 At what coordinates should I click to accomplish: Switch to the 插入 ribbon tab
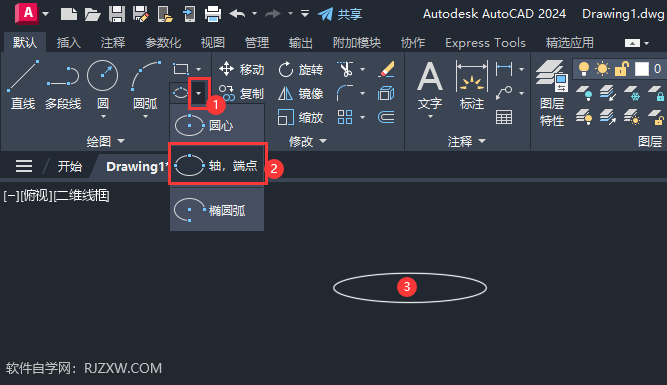68,43
